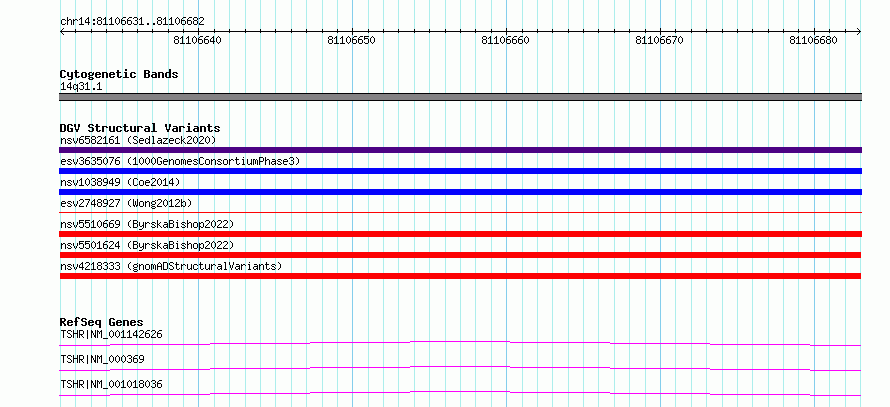Open nsv4218333 (gnomADStructuralVariants) label

coord(171,266)
